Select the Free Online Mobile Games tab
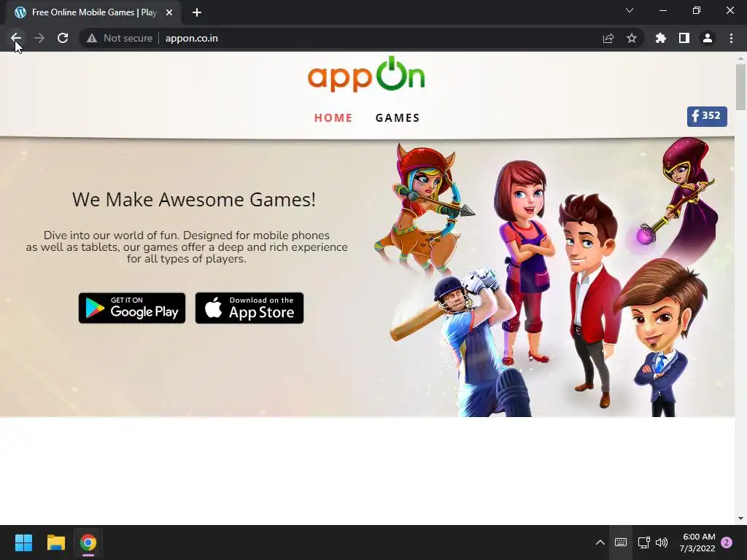Viewport: 747px width, 560px height. pyautogui.click(x=94, y=12)
